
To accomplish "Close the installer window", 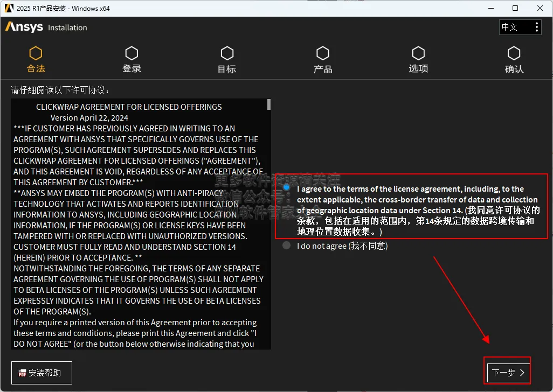I will click(540, 8).
